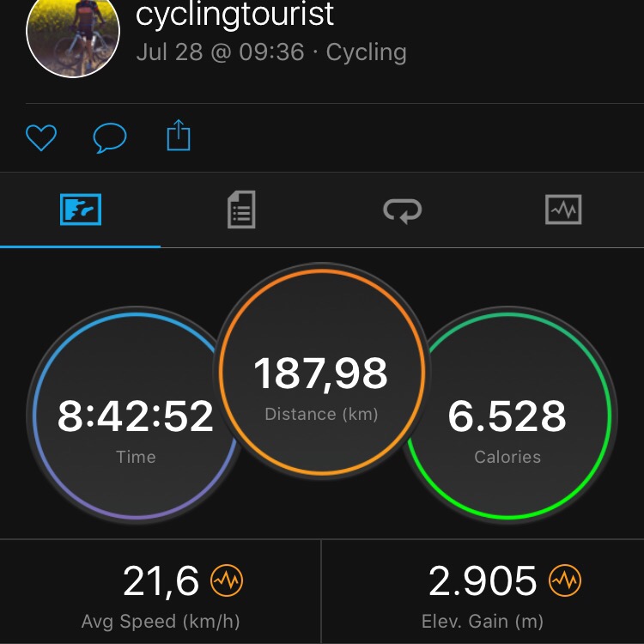Tap the Elev. Gain (m) label
The height and width of the screenshot is (644, 644).
click(482, 622)
